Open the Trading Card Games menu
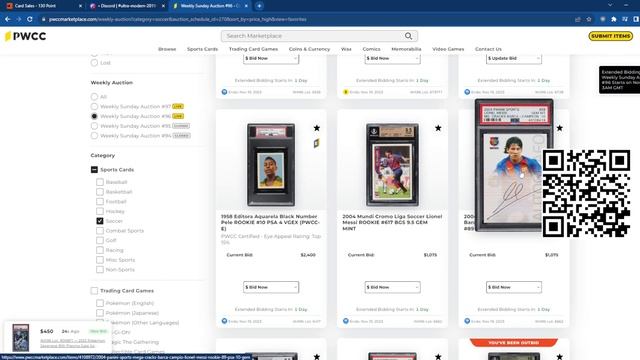The image size is (640, 360). click(253, 49)
